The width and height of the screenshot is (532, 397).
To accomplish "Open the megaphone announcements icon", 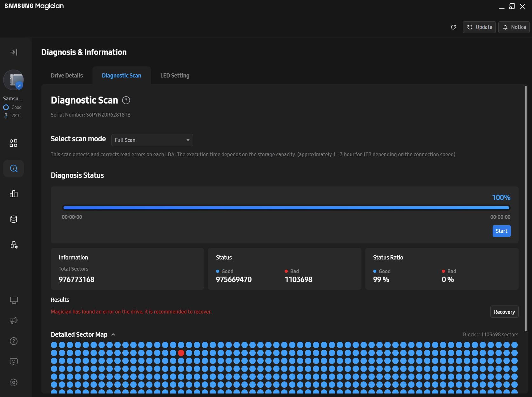I will click(13, 320).
